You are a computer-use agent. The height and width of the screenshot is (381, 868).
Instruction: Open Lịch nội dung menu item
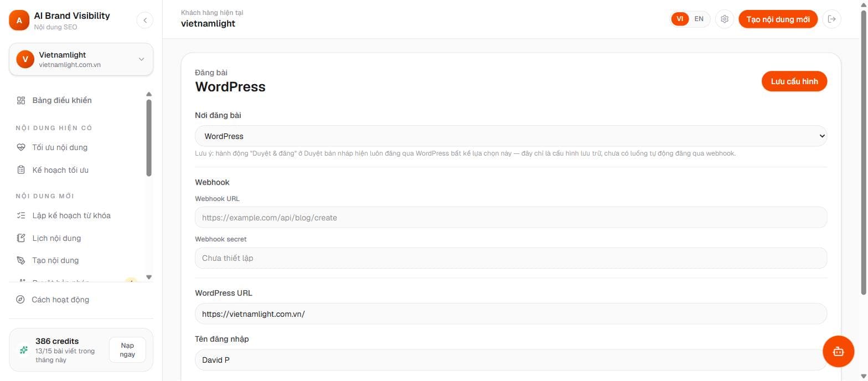tap(56, 238)
